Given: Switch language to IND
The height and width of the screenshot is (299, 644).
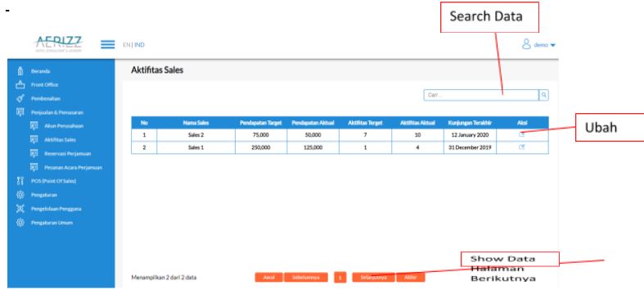Looking at the screenshot, I should [139, 45].
